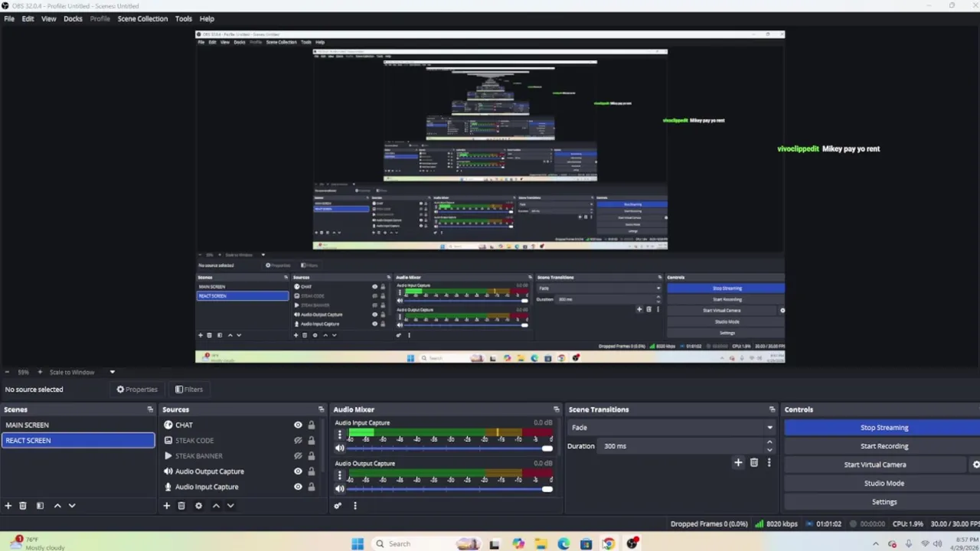Open advanced audio properties gears icon

tap(338, 505)
